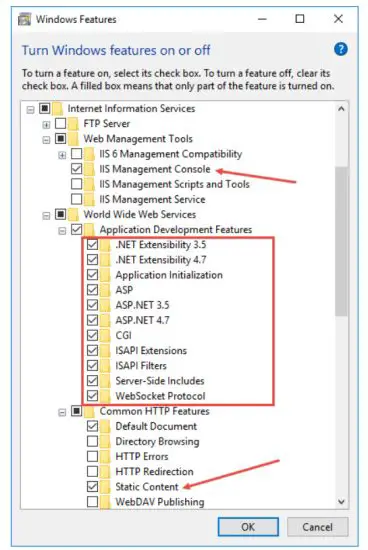Disable the ASP checkbox
The image size is (368, 550).
(x=92, y=290)
